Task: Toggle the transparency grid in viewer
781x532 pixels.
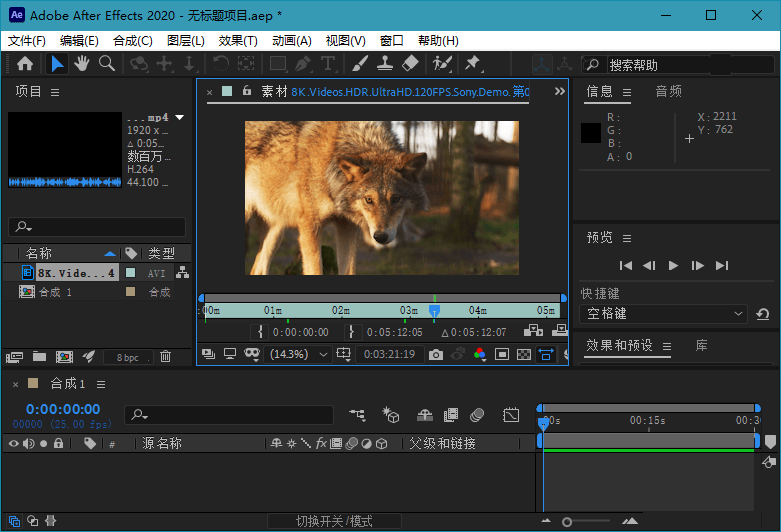Action: (523, 354)
